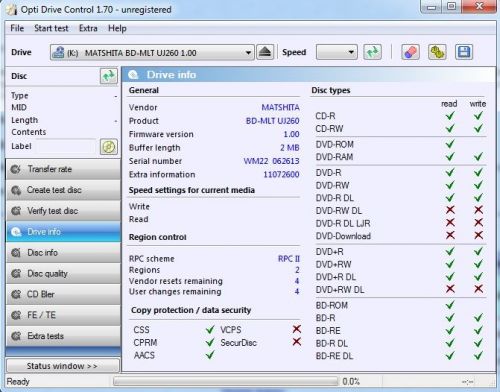This screenshot has height=392, width=500.
Task: Select the Drive info section
Action: pyautogui.click(x=63, y=232)
